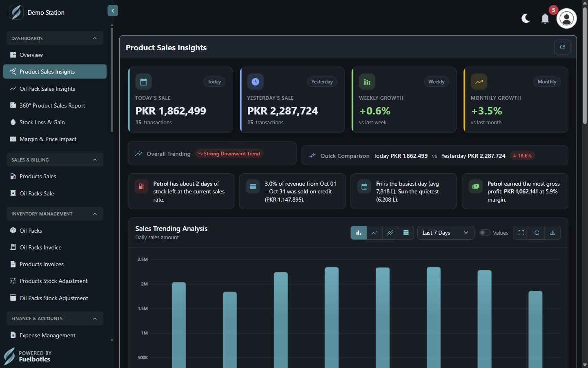The image size is (588, 368).
Task: Open 360° Product Sales Report
Action: (55, 105)
